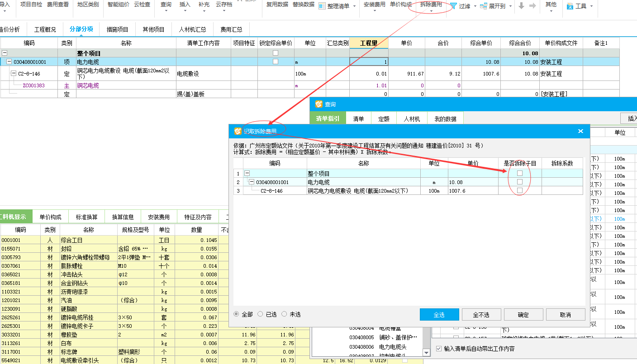
Task: Collapse 整个项目 node in 拆除费用 dialog
Action: coord(247,173)
